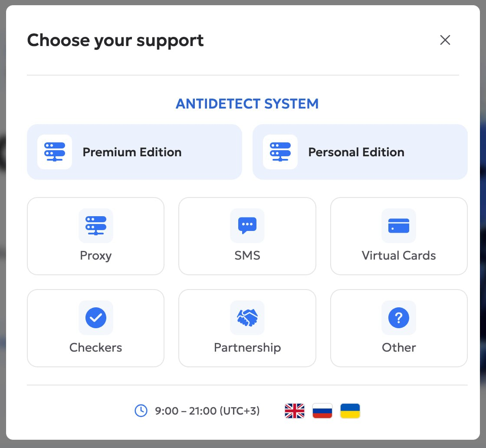The width and height of the screenshot is (486, 448).
Task: Open Personal Edition support
Action: pyautogui.click(x=356, y=152)
